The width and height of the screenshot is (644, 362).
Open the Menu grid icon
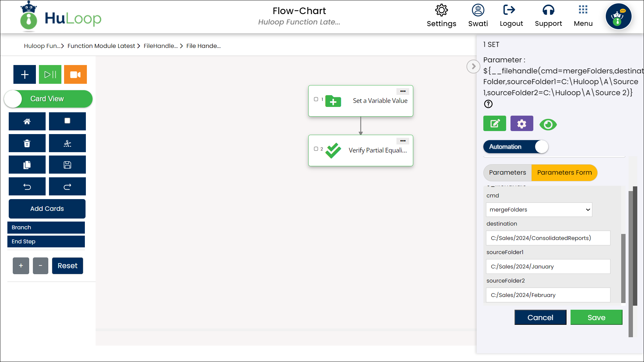coord(583,10)
